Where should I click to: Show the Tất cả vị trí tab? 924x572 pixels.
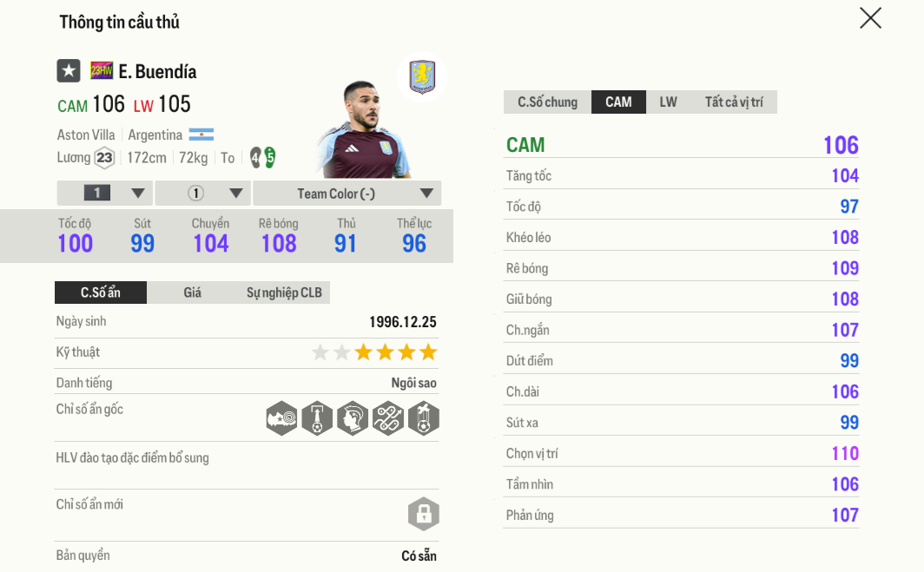[734, 102]
